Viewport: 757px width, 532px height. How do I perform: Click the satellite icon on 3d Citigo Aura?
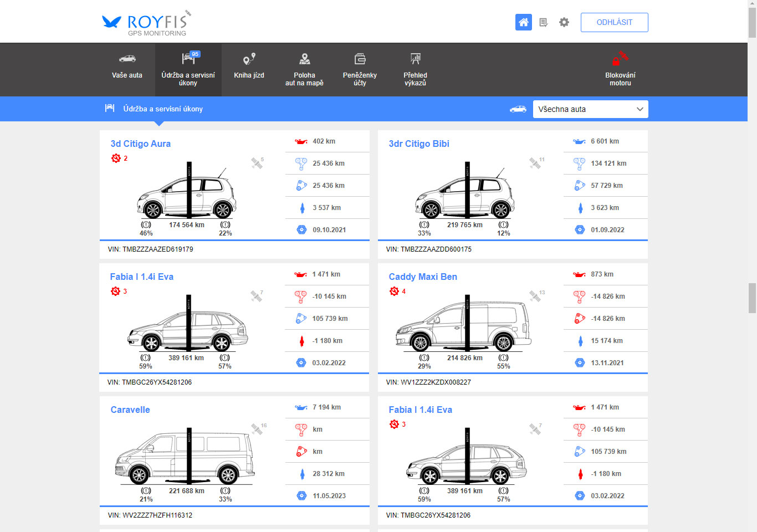[257, 163]
